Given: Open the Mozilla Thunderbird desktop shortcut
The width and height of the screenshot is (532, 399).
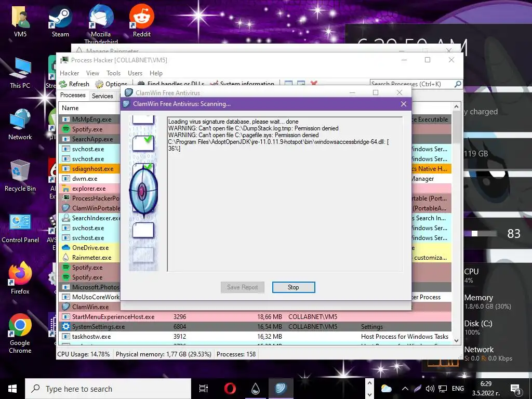Looking at the screenshot, I should pos(101,24).
